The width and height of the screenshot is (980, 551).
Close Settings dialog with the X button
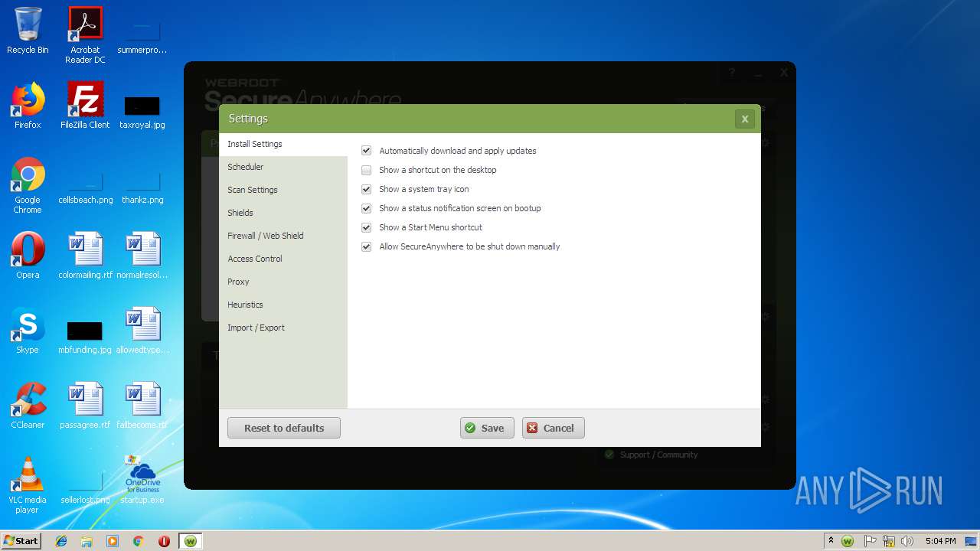click(x=744, y=119)
